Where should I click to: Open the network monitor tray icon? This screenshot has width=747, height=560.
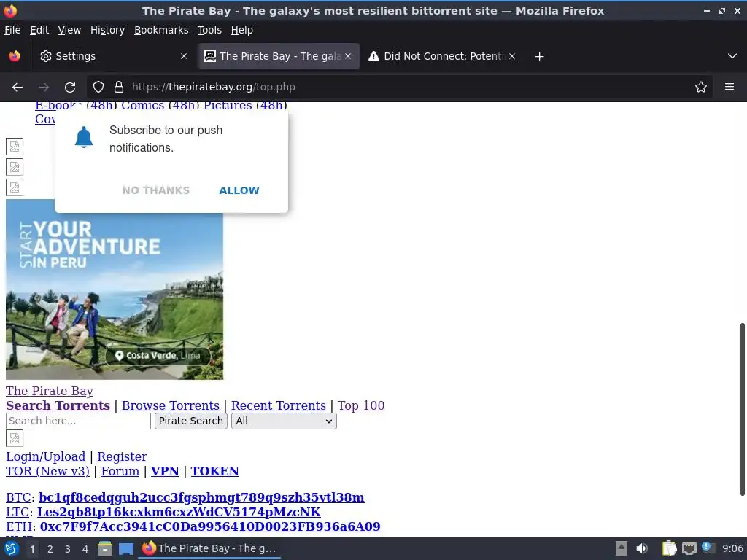pyautogui.click(x=689, y=548)
